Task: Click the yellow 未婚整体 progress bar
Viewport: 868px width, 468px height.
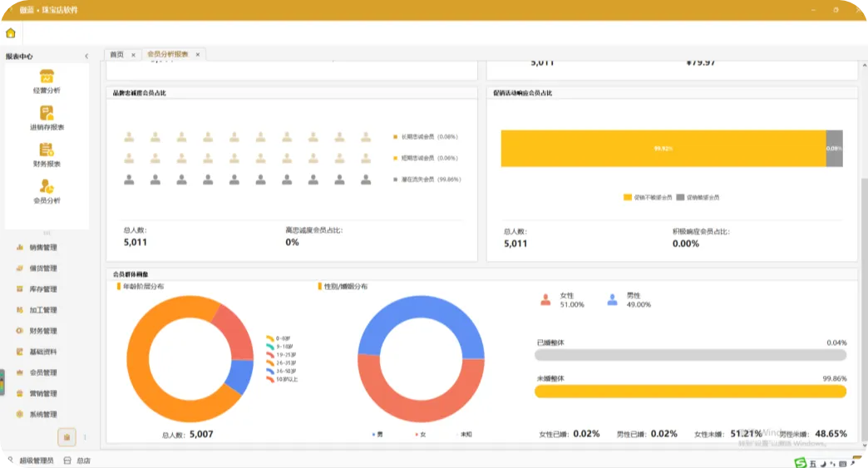Action: pyautogui.click(x=690, y=392)
